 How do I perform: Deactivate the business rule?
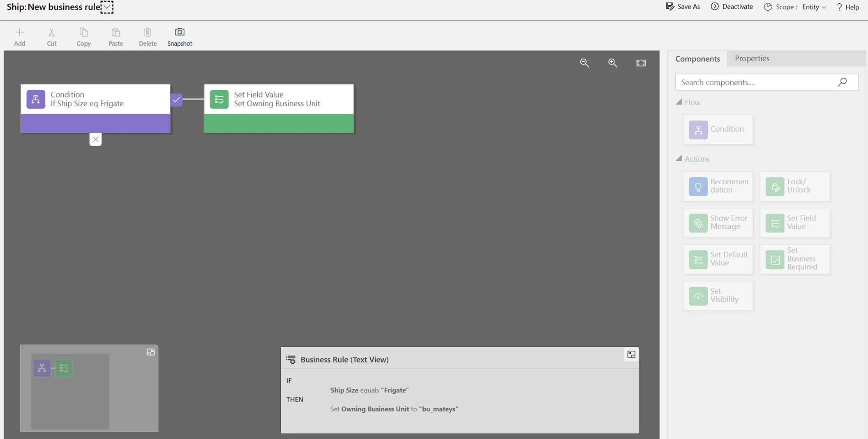tap(732, 7)
